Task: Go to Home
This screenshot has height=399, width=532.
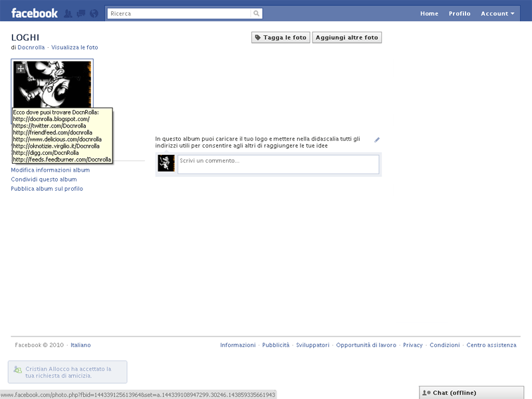Action: [429, 13]
